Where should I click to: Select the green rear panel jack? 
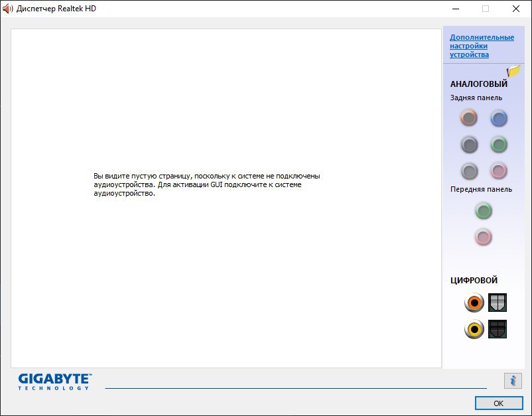coord(499,145)
